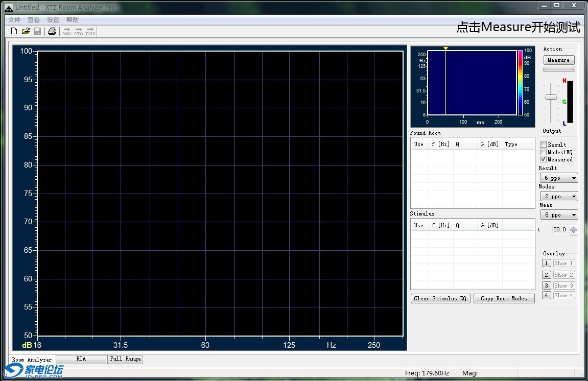Click the Type column header in Found Room
The height and width of the screenshot is (381, 588).
(518, 144)
